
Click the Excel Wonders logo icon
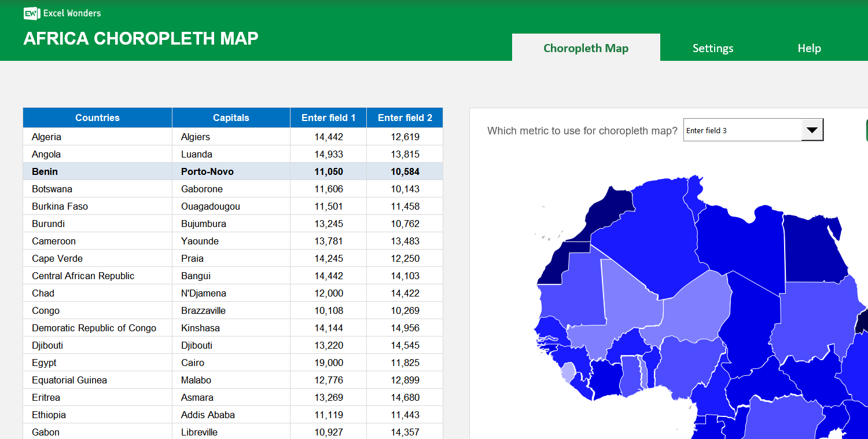pyautogui.click(x=31, y=13)
